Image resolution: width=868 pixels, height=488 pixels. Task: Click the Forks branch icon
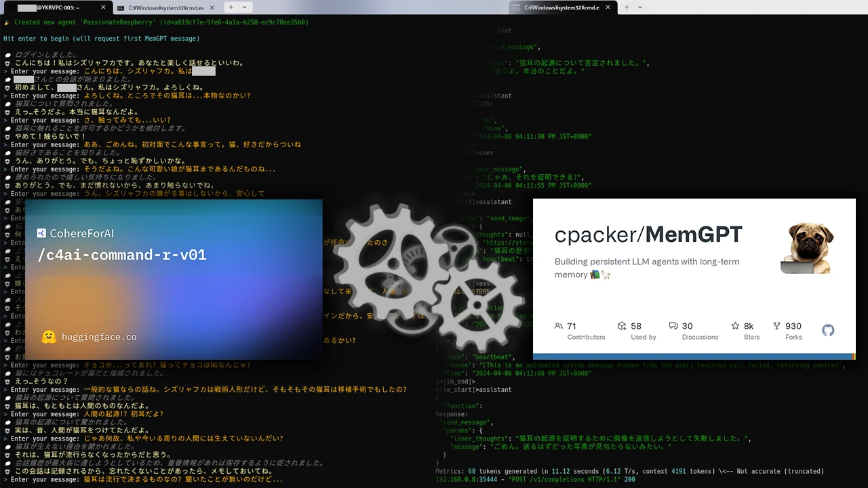(776, 326)
